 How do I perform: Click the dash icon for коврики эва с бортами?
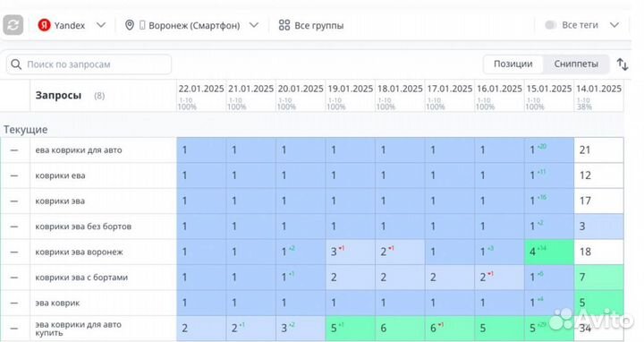pyautogui.click(x=14, y=278)
